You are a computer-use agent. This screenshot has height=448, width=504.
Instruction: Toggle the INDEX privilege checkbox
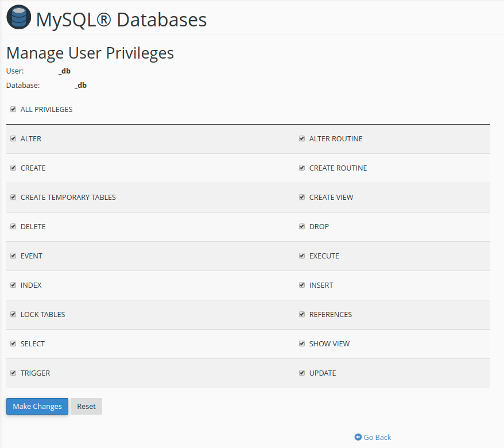(x=13, y=285)
